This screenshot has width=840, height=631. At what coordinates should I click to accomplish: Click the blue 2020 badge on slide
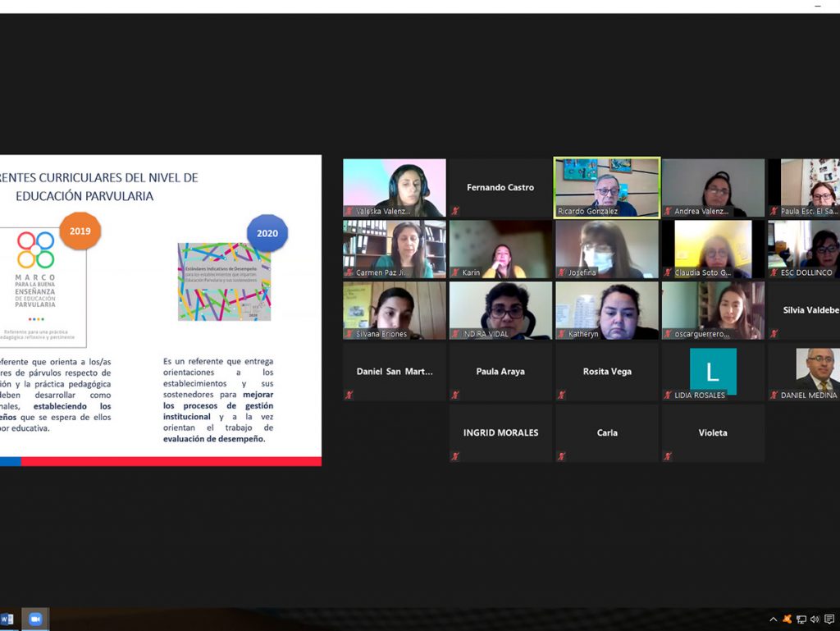point(267,234)
